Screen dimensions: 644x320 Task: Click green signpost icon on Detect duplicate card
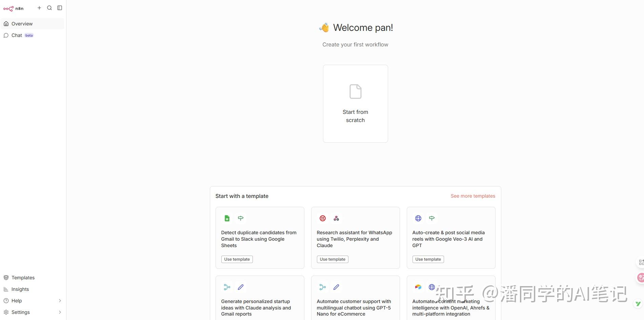[241, 218]
